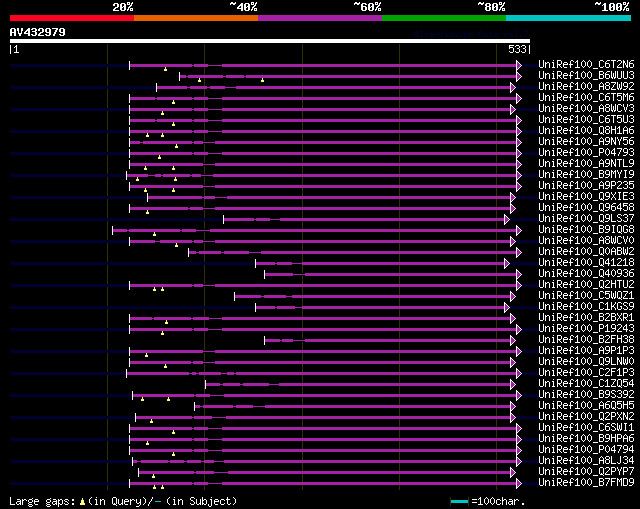Image resolution: width=640 pixels, height=509 pixels.
Task: Click the AV432979 query name
Action: click(38, 32)
